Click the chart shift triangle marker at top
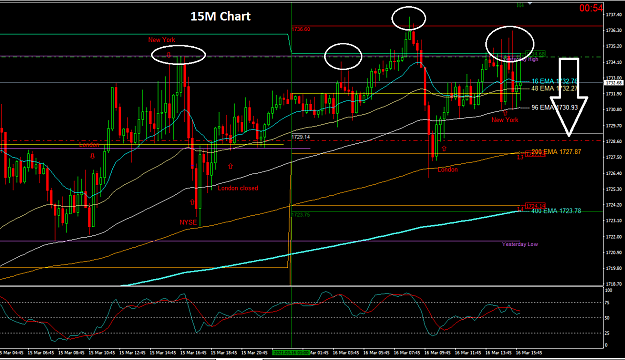625x360 pixels. (x=530, y=3)
